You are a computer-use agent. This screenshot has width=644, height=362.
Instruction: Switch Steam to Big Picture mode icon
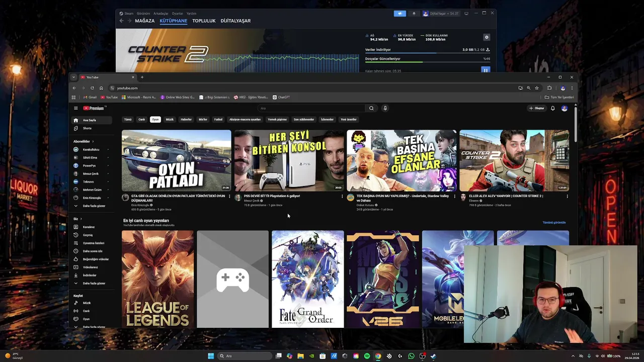pyautogui.click(x=466, y=14)
